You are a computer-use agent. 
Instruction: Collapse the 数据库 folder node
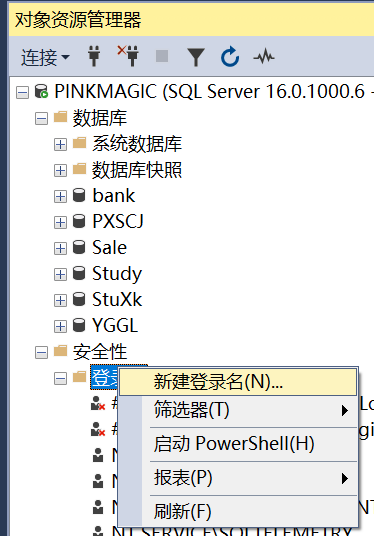(x=41, y=119)
